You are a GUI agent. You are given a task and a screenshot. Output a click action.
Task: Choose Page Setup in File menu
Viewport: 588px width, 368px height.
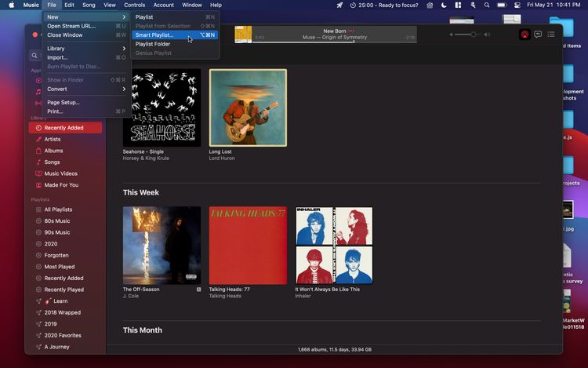click(x=86, y=103)
